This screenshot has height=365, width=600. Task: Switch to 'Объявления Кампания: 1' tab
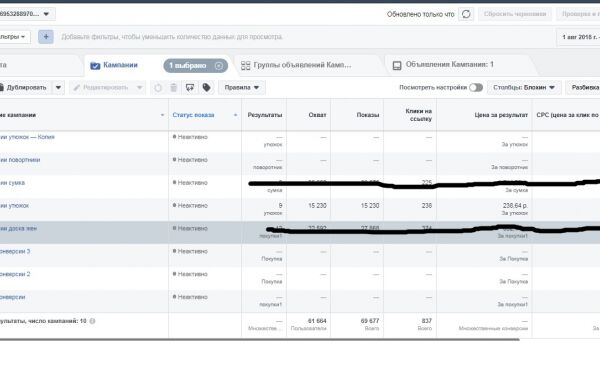coord(450,65)
